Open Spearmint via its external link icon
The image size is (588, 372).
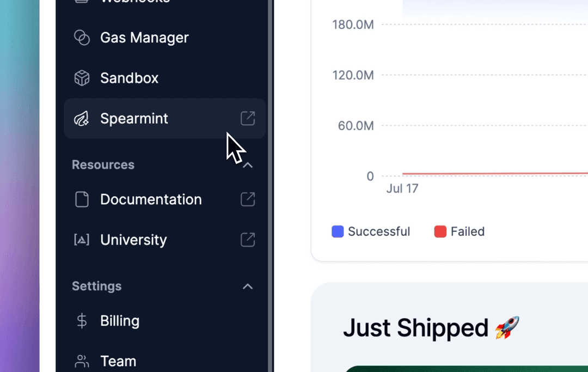[x=248, y=118]
